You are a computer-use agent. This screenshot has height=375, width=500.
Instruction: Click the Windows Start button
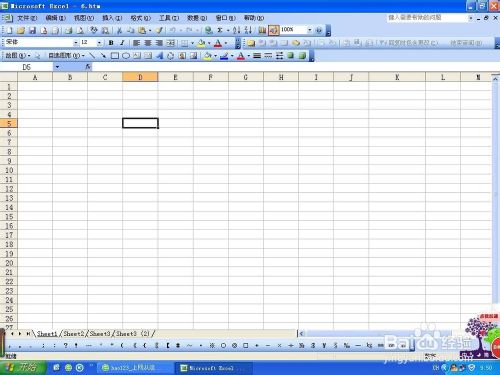click(x=22, y=367)
